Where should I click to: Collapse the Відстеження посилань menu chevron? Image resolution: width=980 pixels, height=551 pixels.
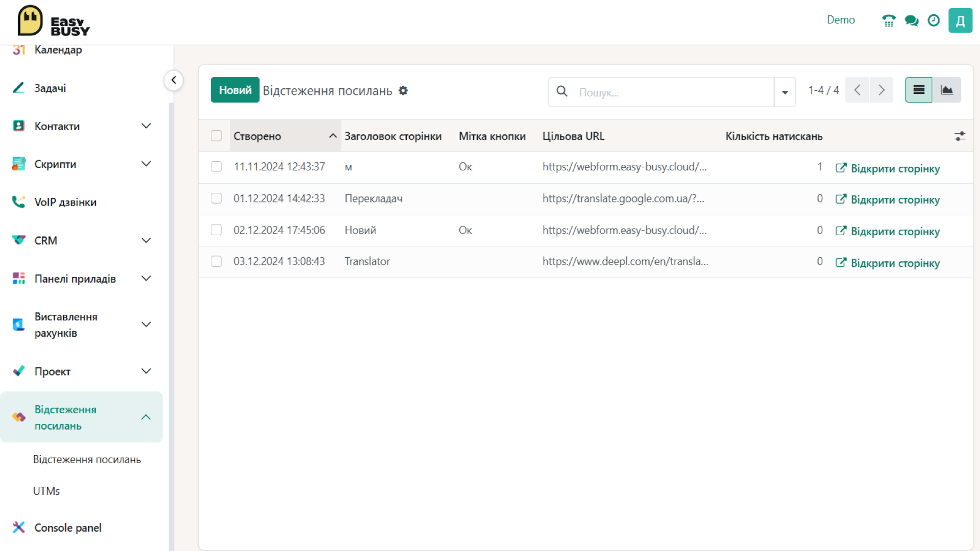click(146, 417)
